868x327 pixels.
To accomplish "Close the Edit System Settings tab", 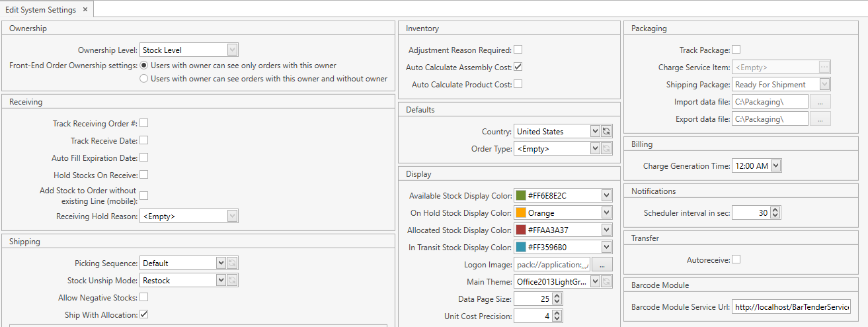I will point(85,9).
